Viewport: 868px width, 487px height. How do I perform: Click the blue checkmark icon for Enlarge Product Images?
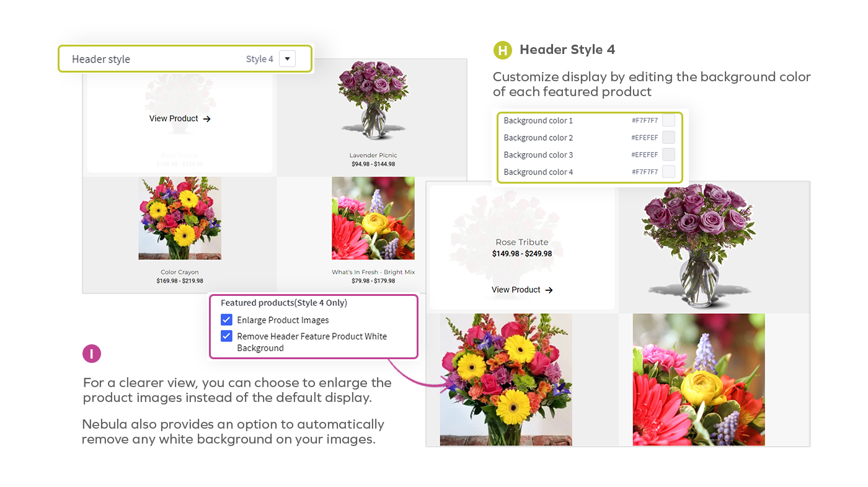click(x=227, y=319)
